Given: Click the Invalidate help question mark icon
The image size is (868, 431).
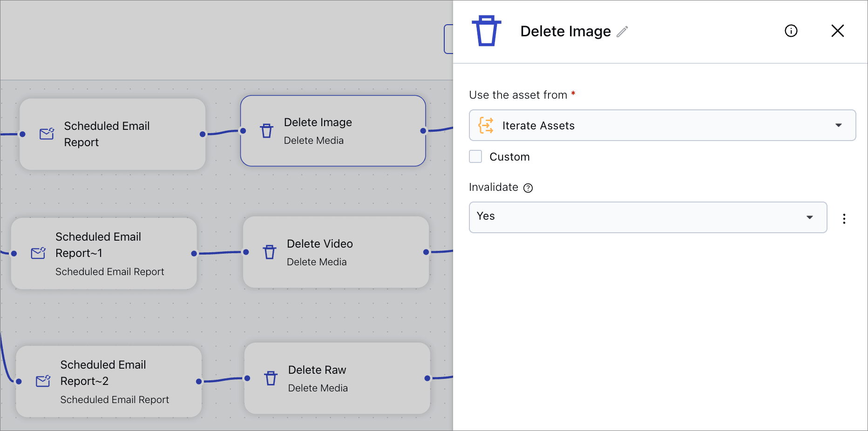Looking at the screenshot, I should (528, 188).
